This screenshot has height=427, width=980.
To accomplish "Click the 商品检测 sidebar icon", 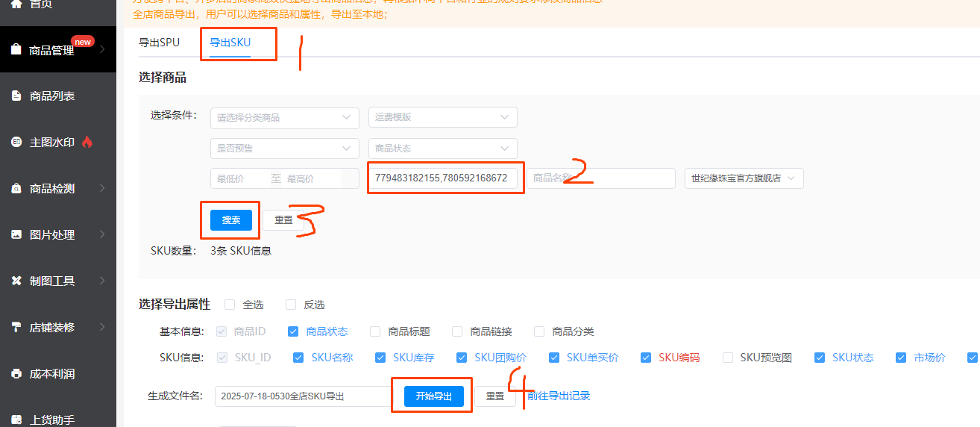I will pyautogui.click(x=16, y=189).
